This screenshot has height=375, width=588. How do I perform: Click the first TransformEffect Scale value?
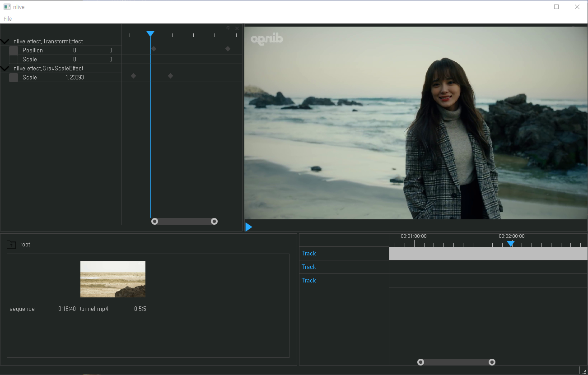coord(75,59)
